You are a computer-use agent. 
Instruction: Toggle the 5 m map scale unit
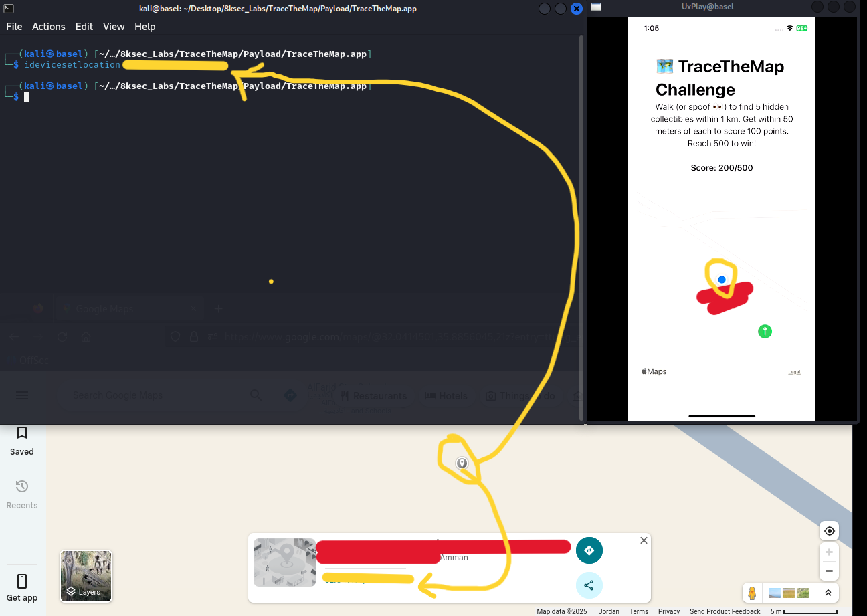point(803,611)
